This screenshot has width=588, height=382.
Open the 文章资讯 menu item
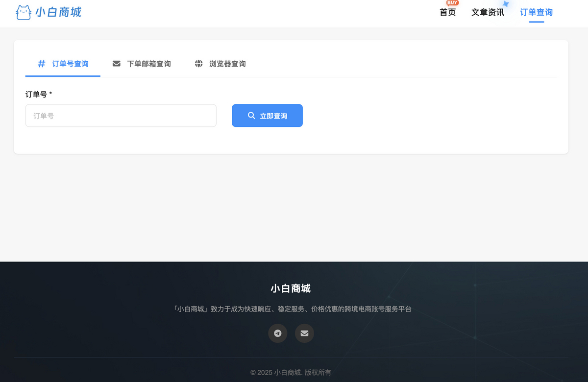[488, 12]
